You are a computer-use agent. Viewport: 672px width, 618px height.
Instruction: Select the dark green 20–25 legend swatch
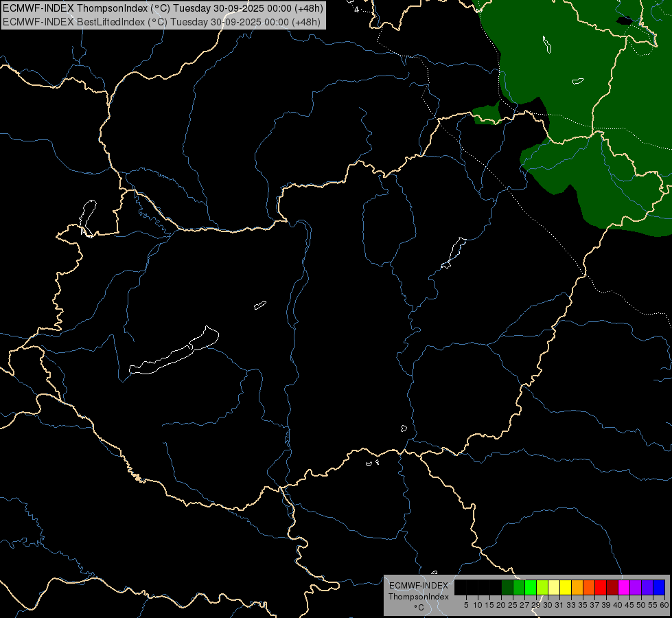(507, 587)
